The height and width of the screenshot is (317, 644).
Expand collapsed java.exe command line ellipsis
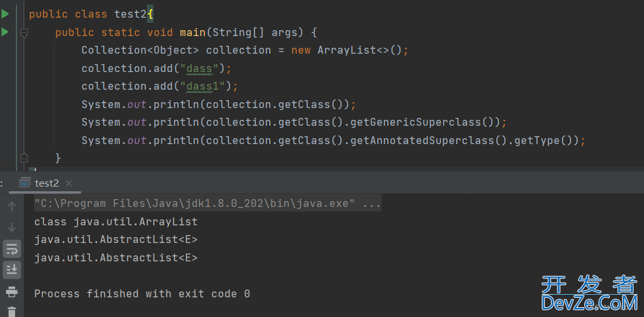tap(371, 204)
